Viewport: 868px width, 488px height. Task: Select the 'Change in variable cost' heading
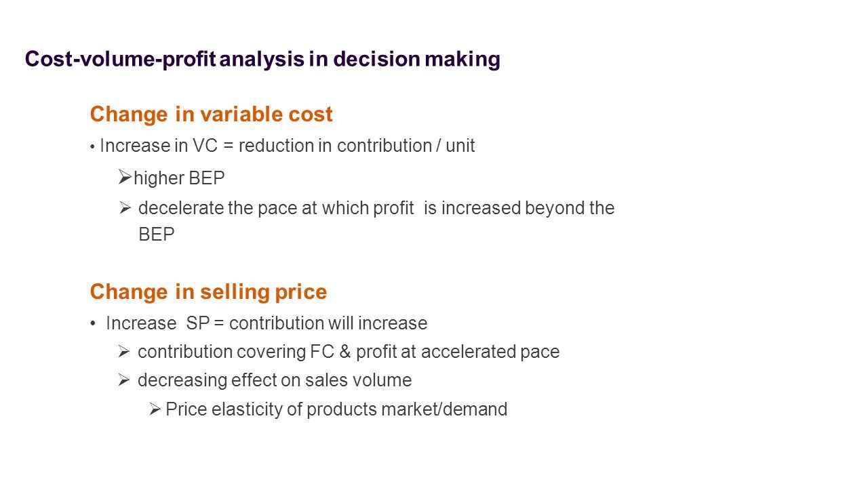[x=211, y=115]
